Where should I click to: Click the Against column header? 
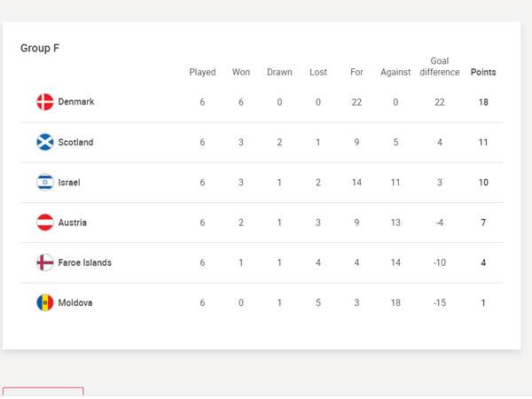[x=395, y=73]
